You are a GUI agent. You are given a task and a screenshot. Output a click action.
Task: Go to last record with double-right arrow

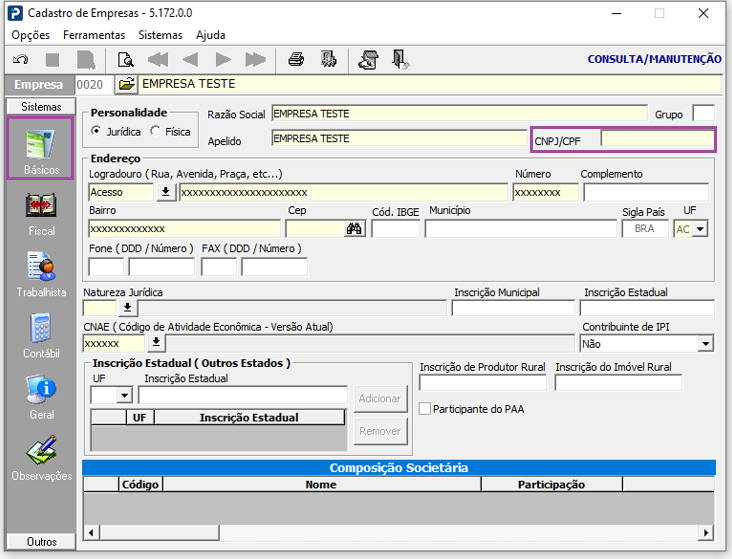coord(255,60)
